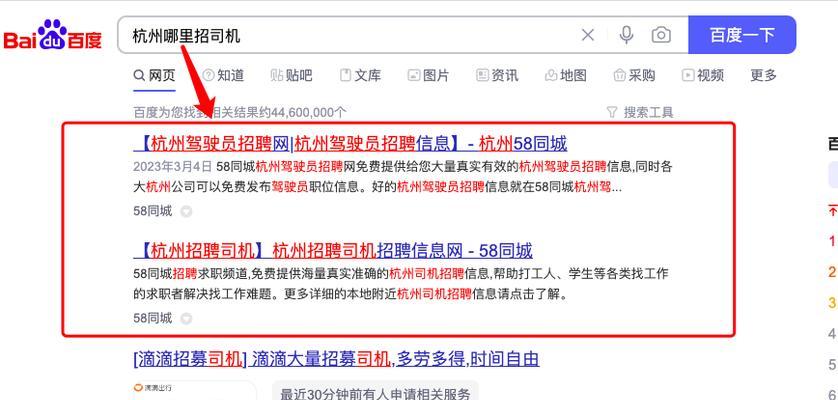Open the 资讯 tab
This screenshot has height=400, width=838.
(497, 76)
